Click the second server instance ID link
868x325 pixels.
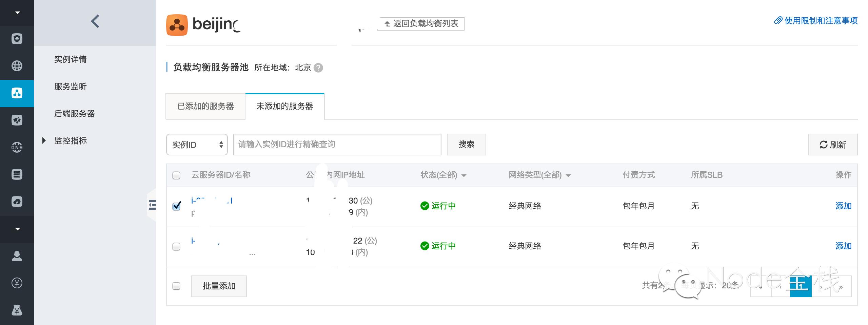[205, 241]
